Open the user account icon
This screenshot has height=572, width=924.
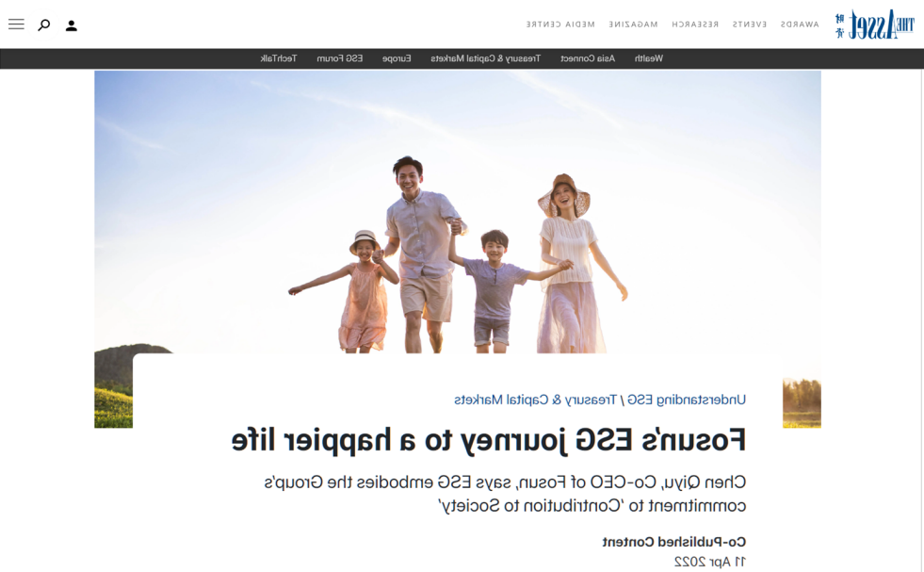72,25
